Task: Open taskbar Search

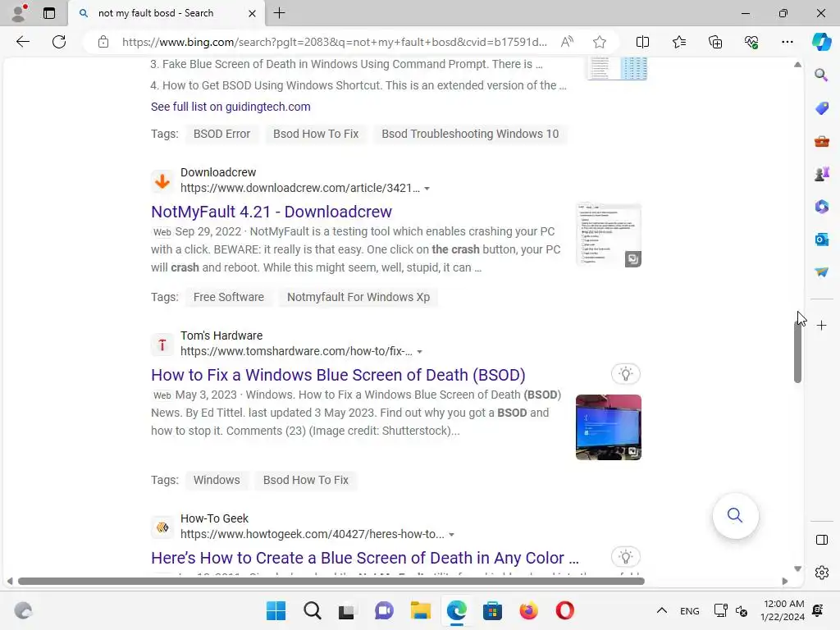Action: [313, 610]
